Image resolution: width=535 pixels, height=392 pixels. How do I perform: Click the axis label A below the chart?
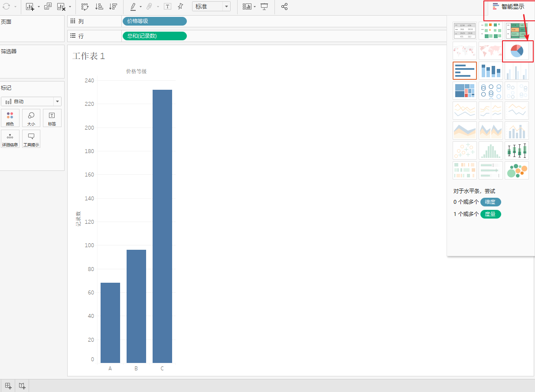pos(110,369)
